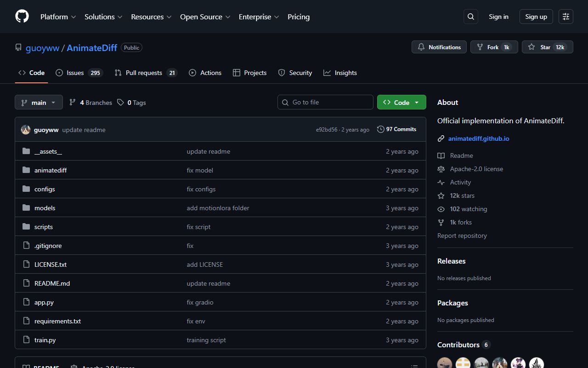Image resolution: width=588 pixels, height=368 pixels.
Task: Expand the Open Source menu
Action: [x=205, y=17]
